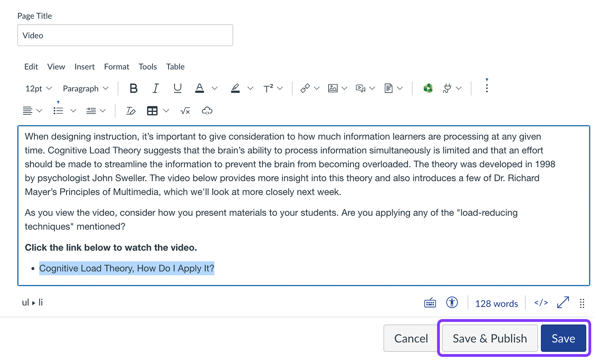Expand the table options arrow
This screenshot has width=596, height=364.
166,111
